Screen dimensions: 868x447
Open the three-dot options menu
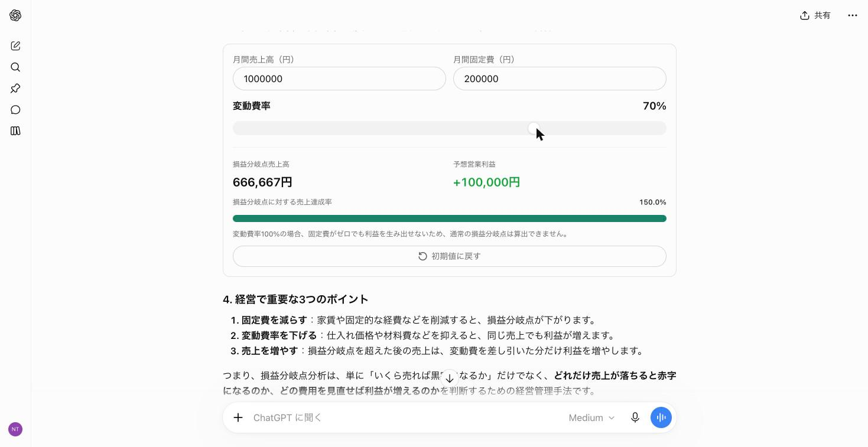coord(853,15)
